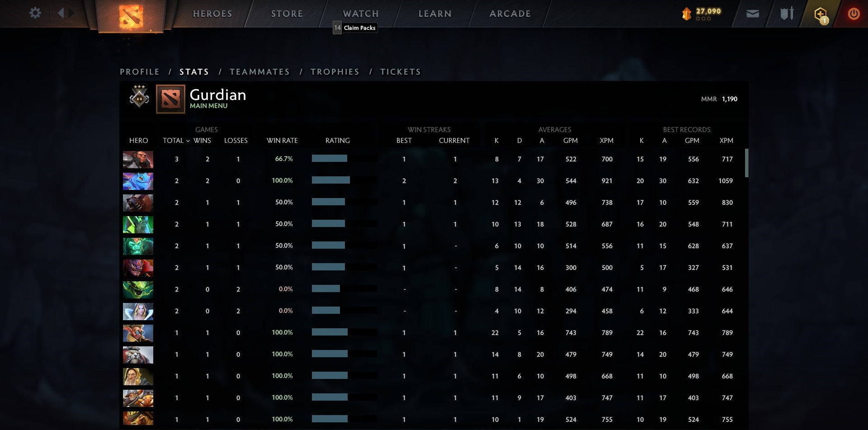Switch to the TROPHIES tab
This screenshot has height=430, width=868.
pyautogui.click(x=335, y=71)
